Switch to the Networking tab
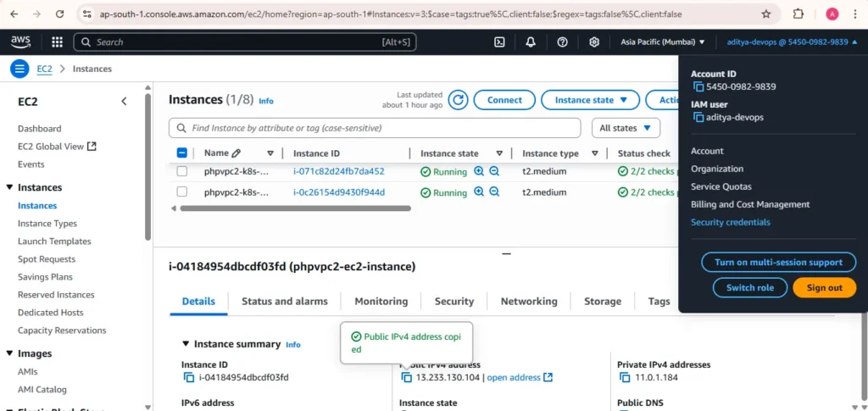This screenshot has height=411, width=868. (x=528, y=301)
